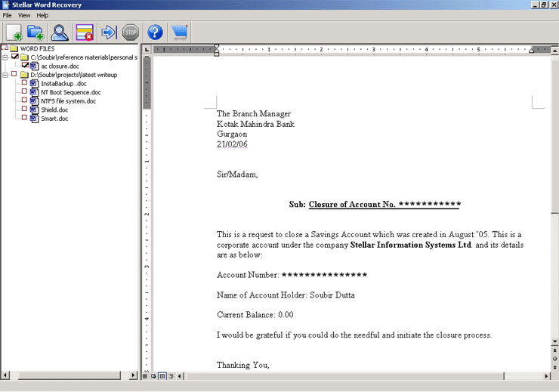The width and height of the screenshot is (559, 392).
Task: Click the Shield.doc document icon
Action: tap(34, 110)
